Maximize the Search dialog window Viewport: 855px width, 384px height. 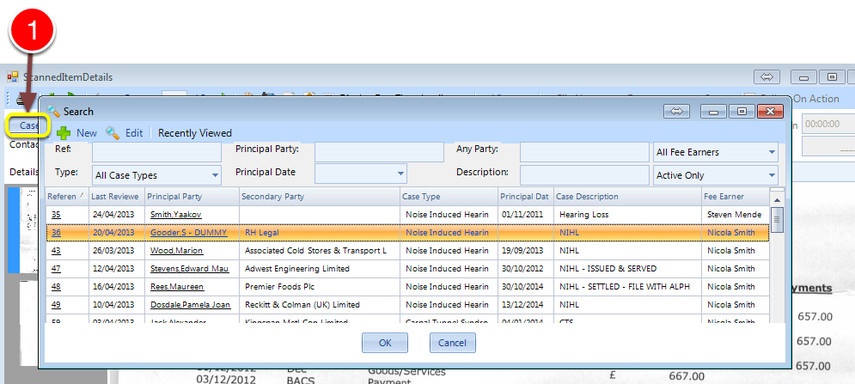point(742,111)
